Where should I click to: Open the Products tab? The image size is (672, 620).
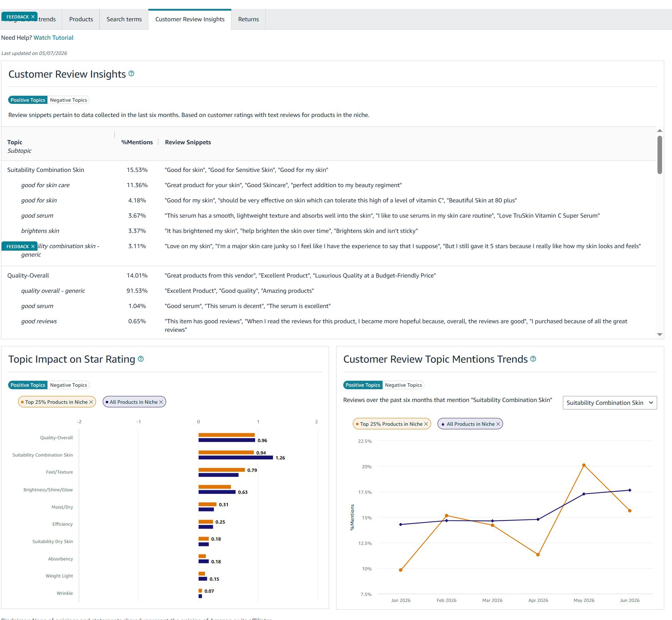pyautogui.click(x=81, y=19)
